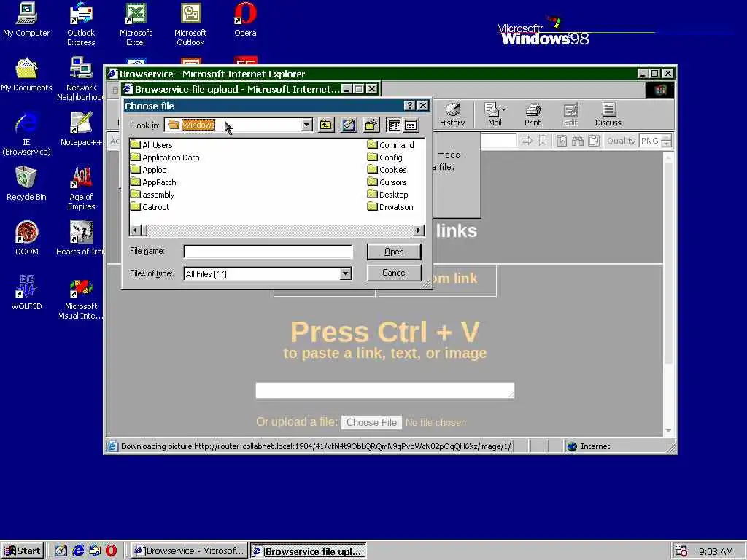Select the Microsoft Visual Inte... desktop icon

click(x=80, y=298)
